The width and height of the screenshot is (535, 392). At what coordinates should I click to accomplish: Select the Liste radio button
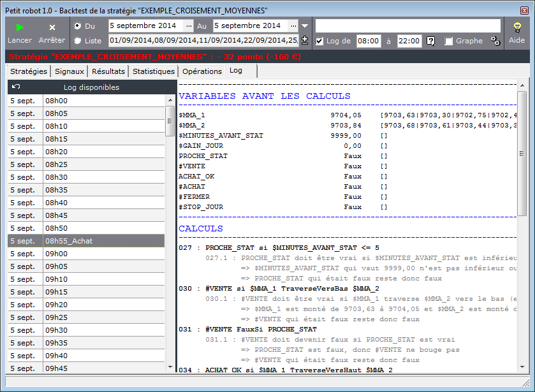coord(78,41)
